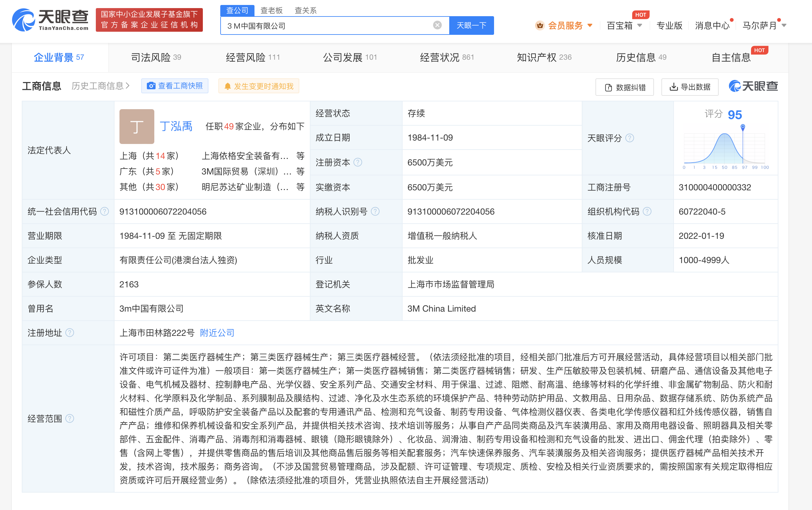Select the 查关系 search tab
Viewport: 812px width, 510px height.
pos(306,11)
